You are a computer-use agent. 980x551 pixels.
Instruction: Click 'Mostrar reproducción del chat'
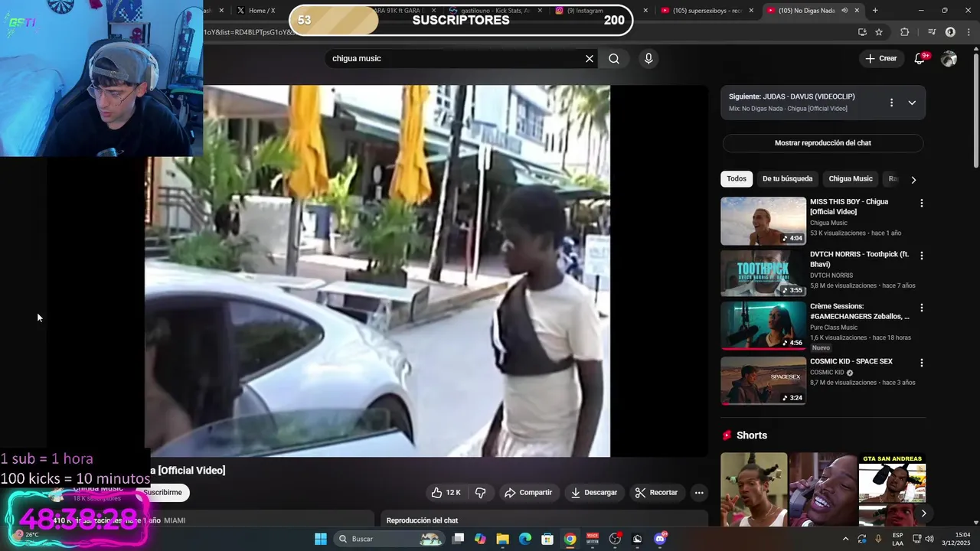pos(823,143)
